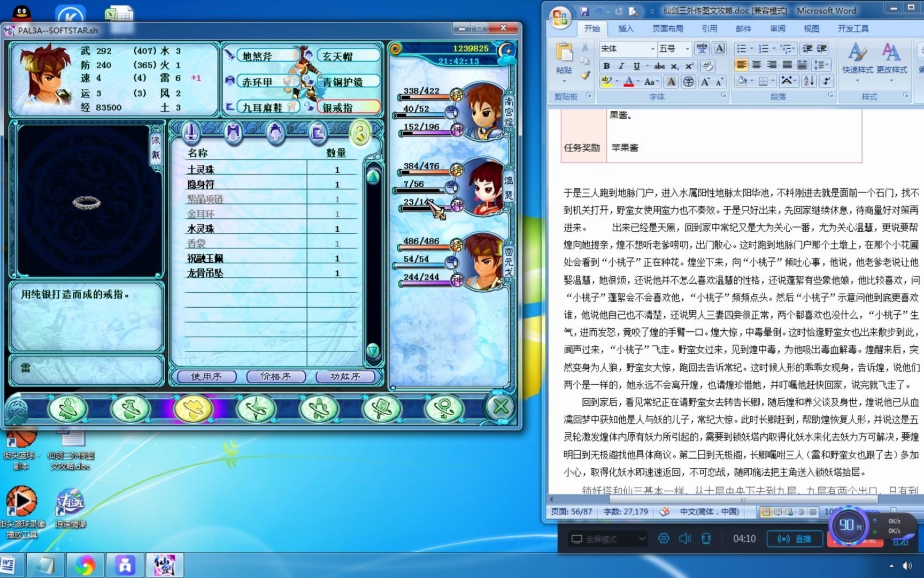Expand numbered list dropdown arrow
This screenshot has height=578, width=924.
pyautogui.click(x=773, y=49)
